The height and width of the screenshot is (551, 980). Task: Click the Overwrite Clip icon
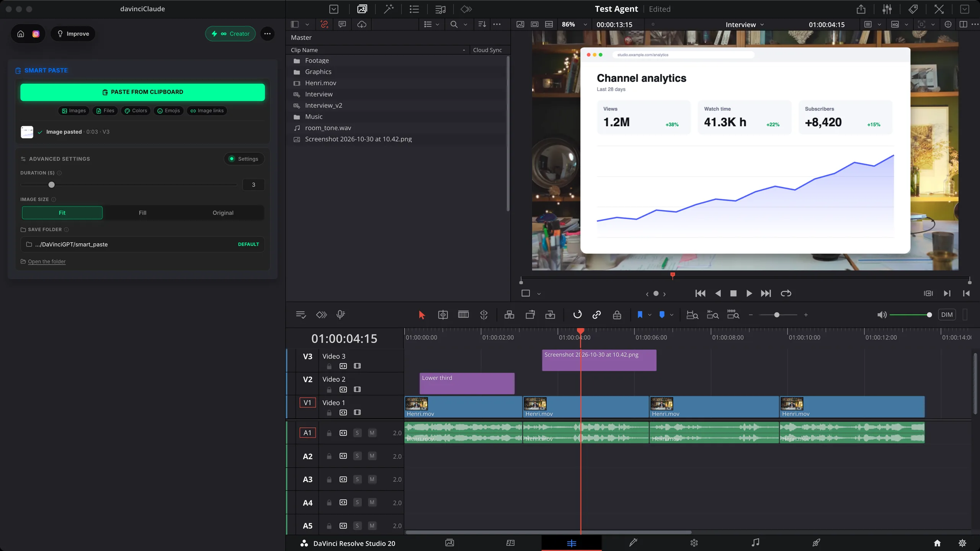[x=530, y=315]
